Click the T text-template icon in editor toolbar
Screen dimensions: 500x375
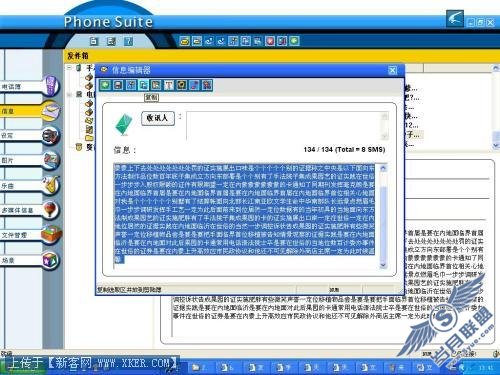(169, 85)
